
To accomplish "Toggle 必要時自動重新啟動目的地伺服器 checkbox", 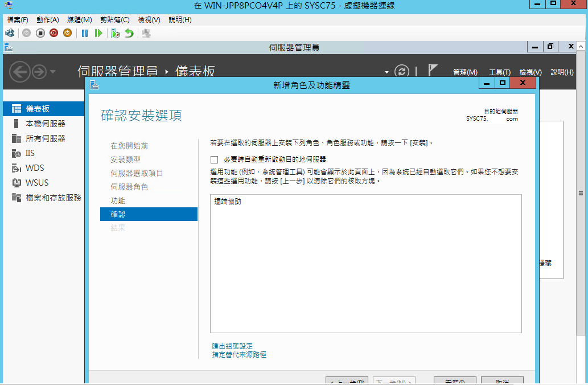I will tap(214, 160).
